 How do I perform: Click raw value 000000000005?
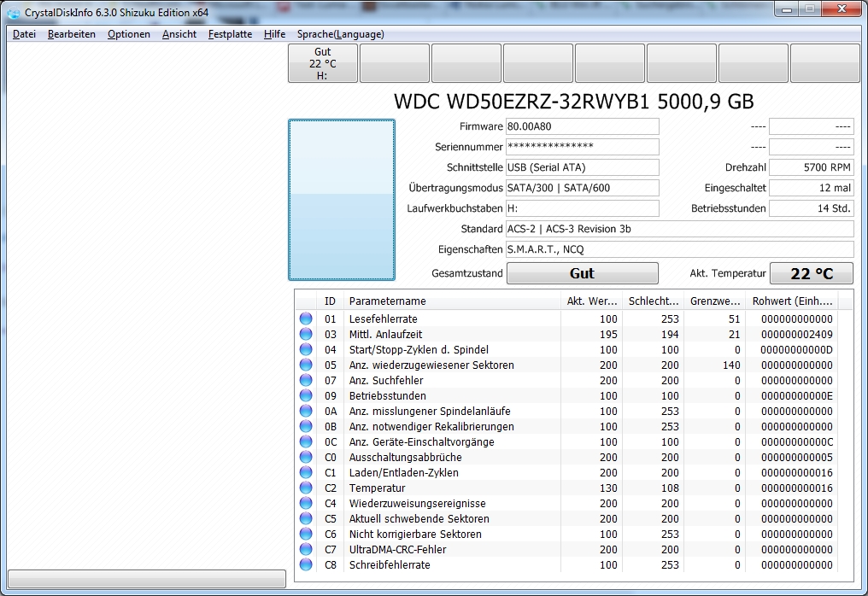[x=796, y=457]
